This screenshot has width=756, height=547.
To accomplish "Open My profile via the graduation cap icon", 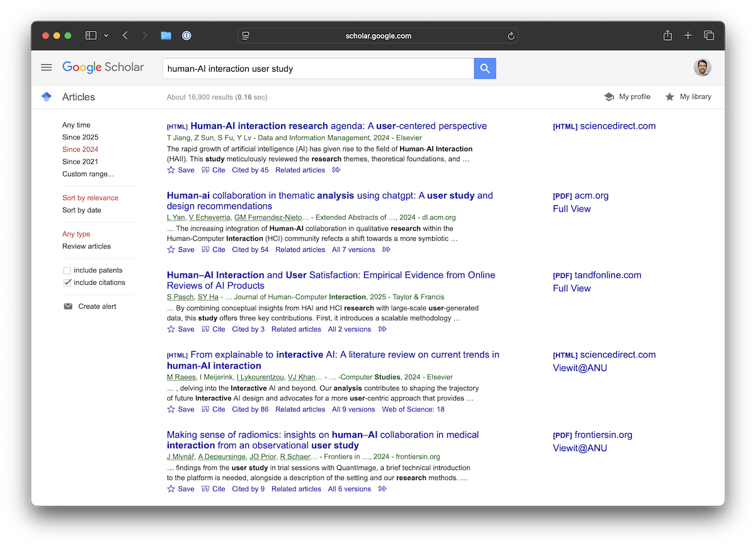I will click(x=609, y=96).
